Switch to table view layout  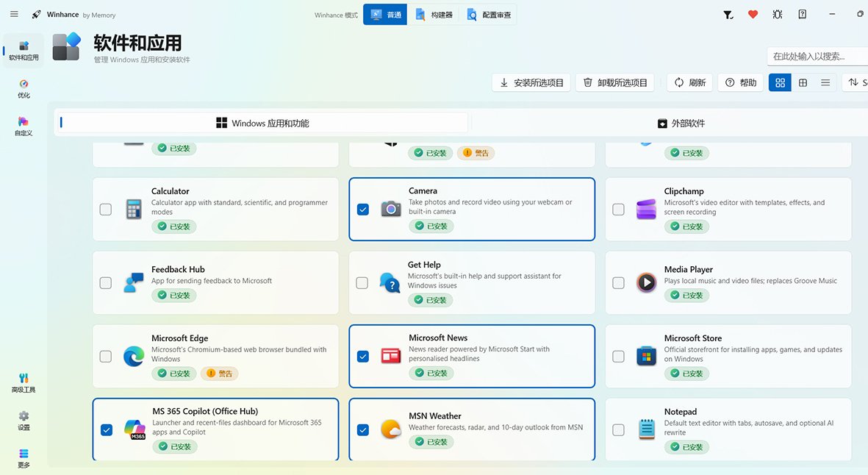click(803, 82)
